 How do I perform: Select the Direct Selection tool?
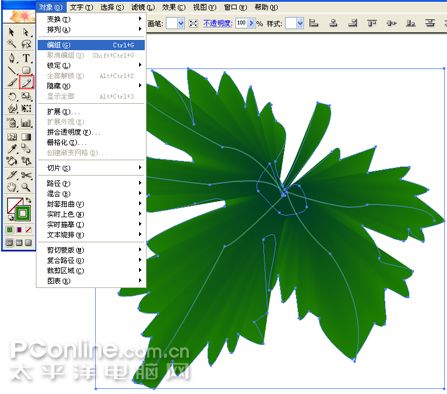[x=26, y=32]
